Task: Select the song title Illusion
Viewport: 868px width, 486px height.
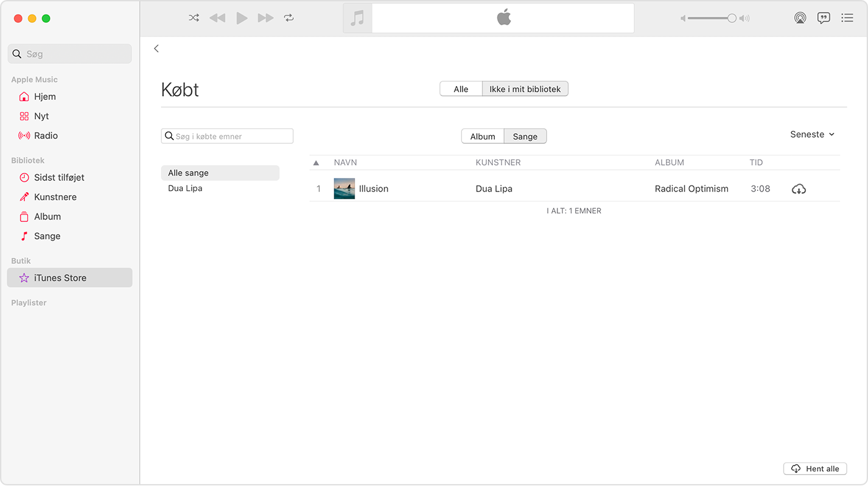Action: tap(374, 189)
